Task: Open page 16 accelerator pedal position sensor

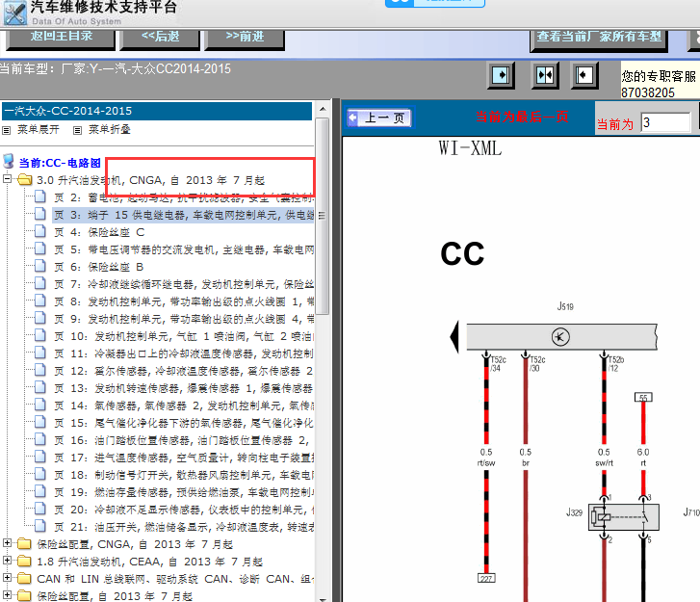Action: pos(184,440)
